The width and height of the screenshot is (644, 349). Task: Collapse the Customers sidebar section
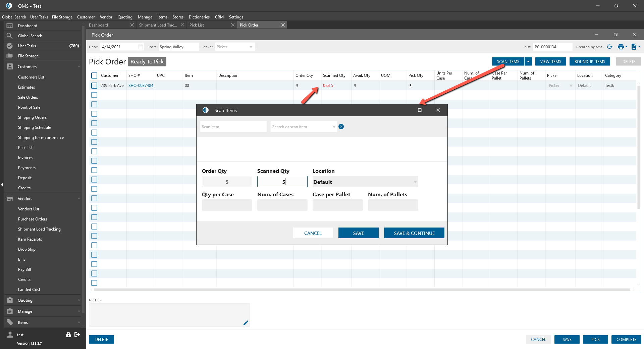tap(79, 67)
